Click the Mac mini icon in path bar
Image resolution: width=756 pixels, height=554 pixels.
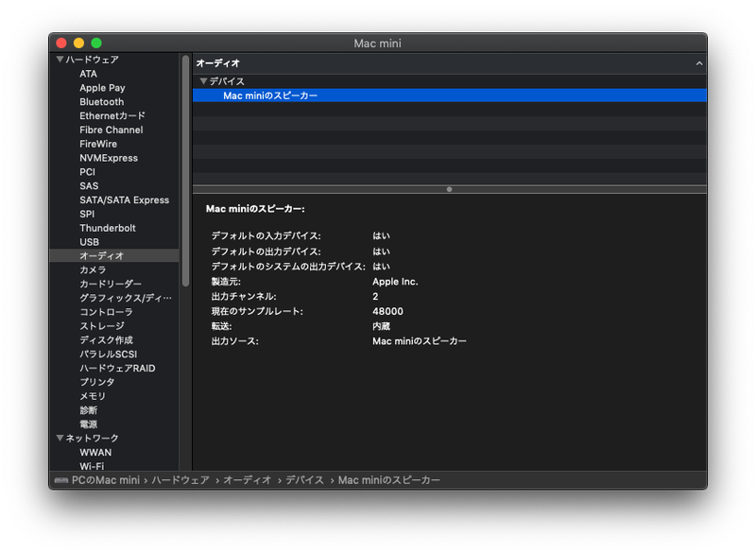coord(60,480)
